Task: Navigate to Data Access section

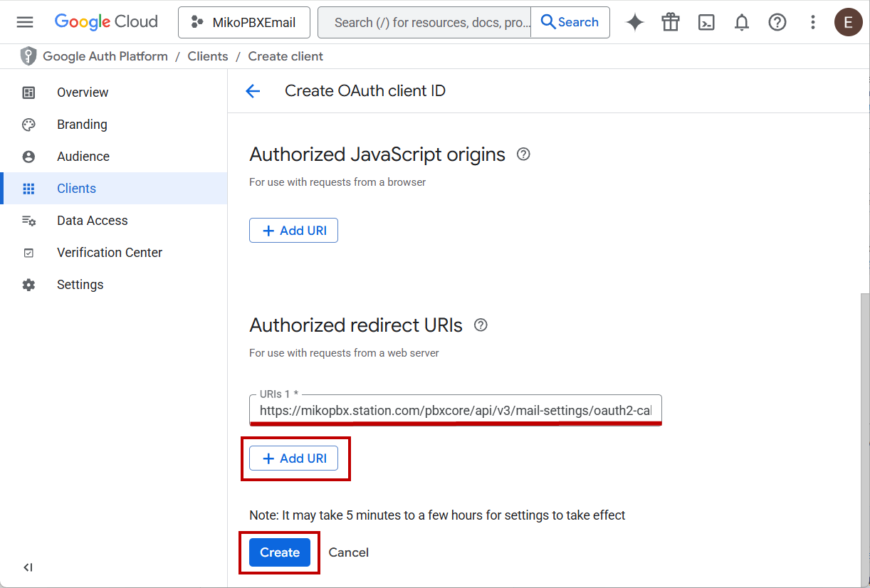Action: [x=92, y=221]
